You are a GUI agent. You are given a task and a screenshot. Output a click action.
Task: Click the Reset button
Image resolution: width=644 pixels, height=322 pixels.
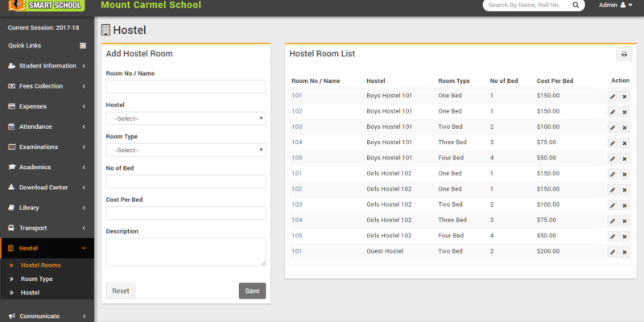pos(121,291)
